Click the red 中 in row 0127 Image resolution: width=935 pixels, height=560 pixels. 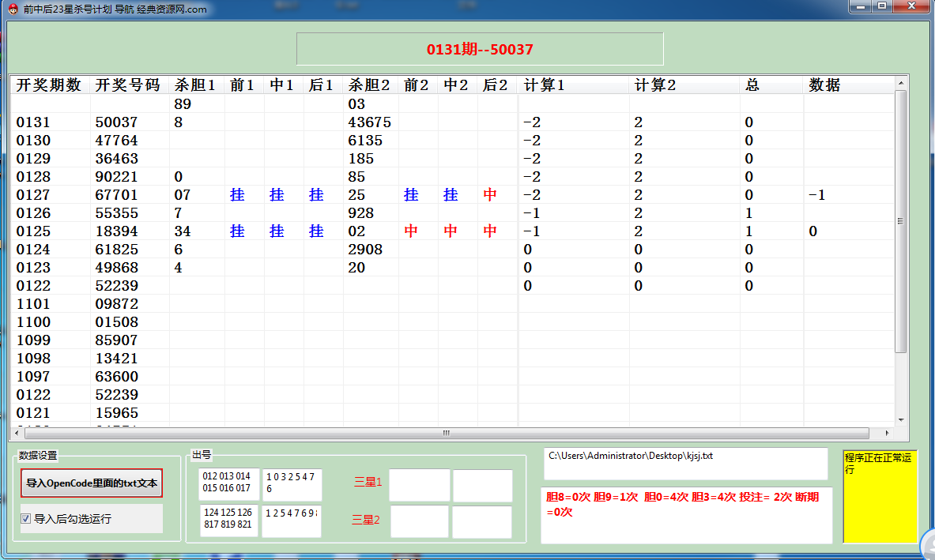point(490,195)
